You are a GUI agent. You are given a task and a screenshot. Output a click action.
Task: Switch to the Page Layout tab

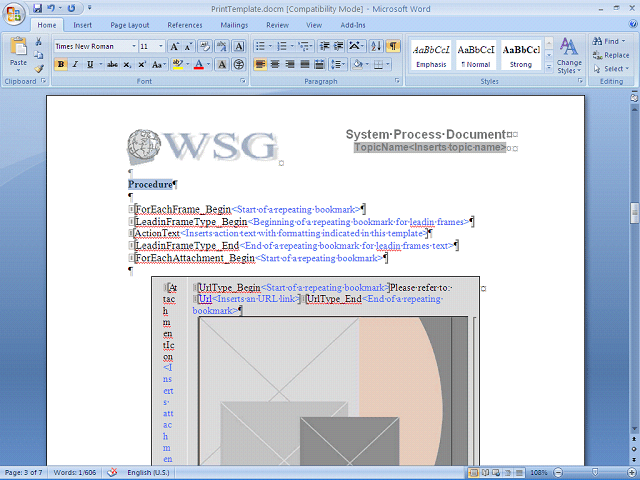129,25
